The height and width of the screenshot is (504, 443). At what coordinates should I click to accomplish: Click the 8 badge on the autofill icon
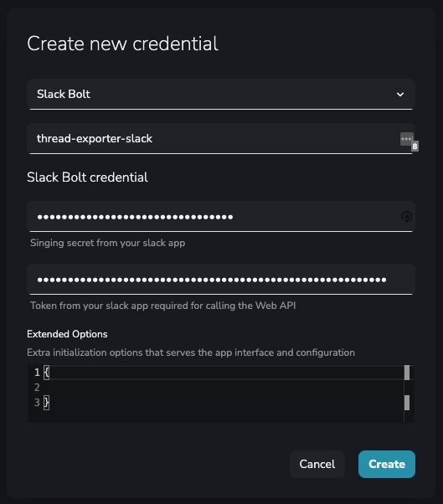[x=415, y=147]
